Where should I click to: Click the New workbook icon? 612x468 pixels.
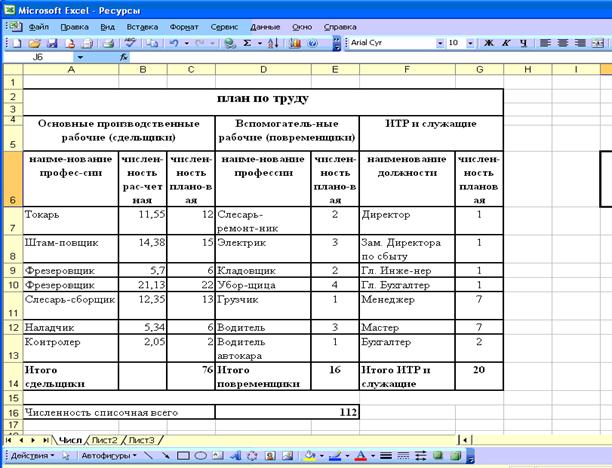(17, 43)
